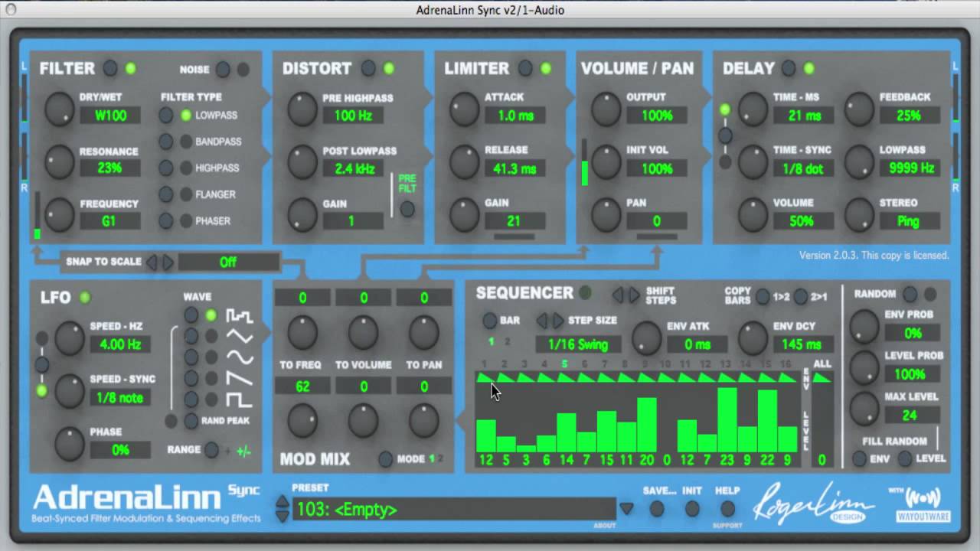980x551 pixels.
Task: Select Highpass filter type
Action: pos(166,168)
